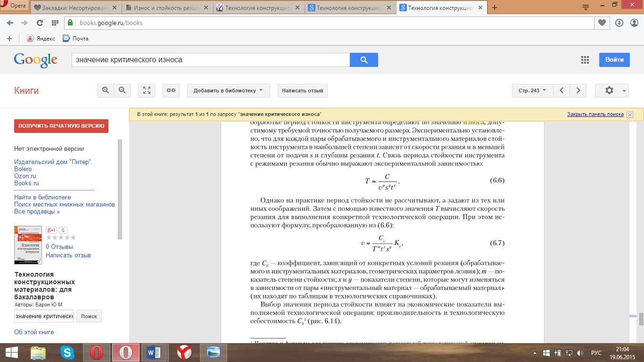Click the Войти sign-in button

[614, 60]
